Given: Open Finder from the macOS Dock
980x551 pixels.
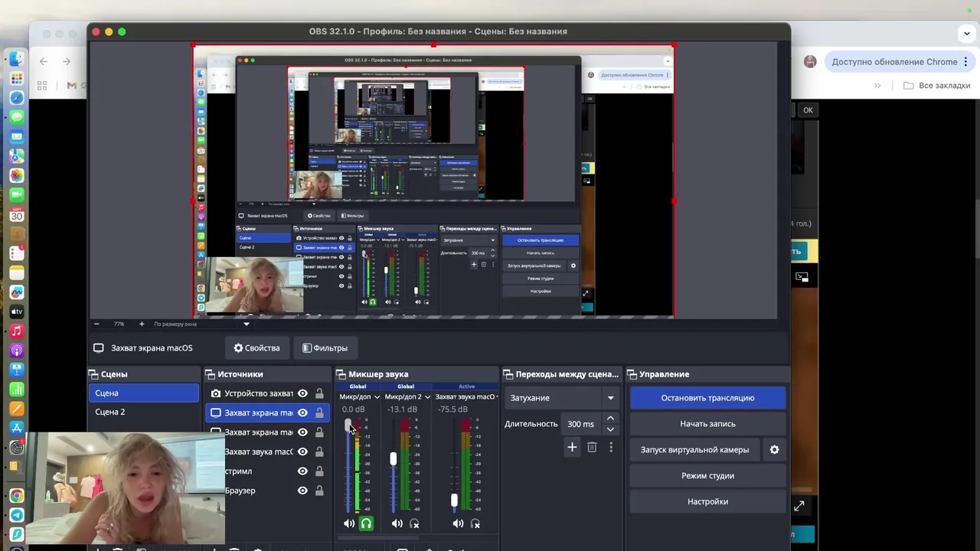Looking at the screenshot, I should [x=16, y=59].
